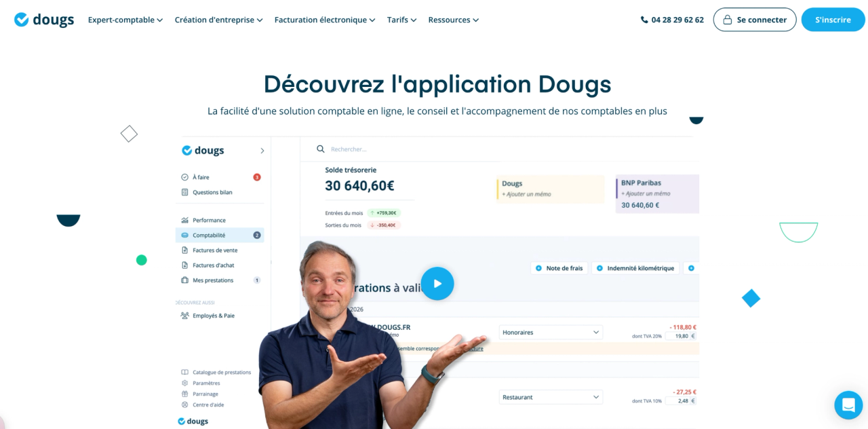Click the Centre d'aide icon
The height and width of the screenshot is (429, 868).
point(184,405)
